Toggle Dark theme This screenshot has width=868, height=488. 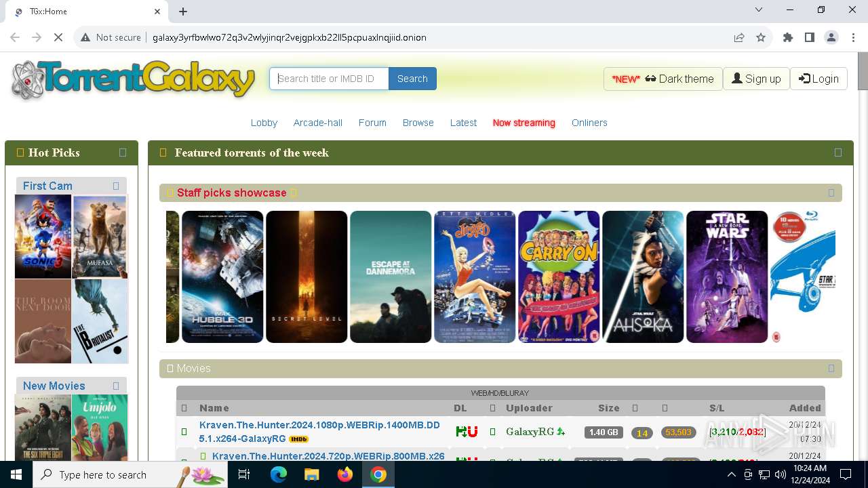[x=663, y=79]
